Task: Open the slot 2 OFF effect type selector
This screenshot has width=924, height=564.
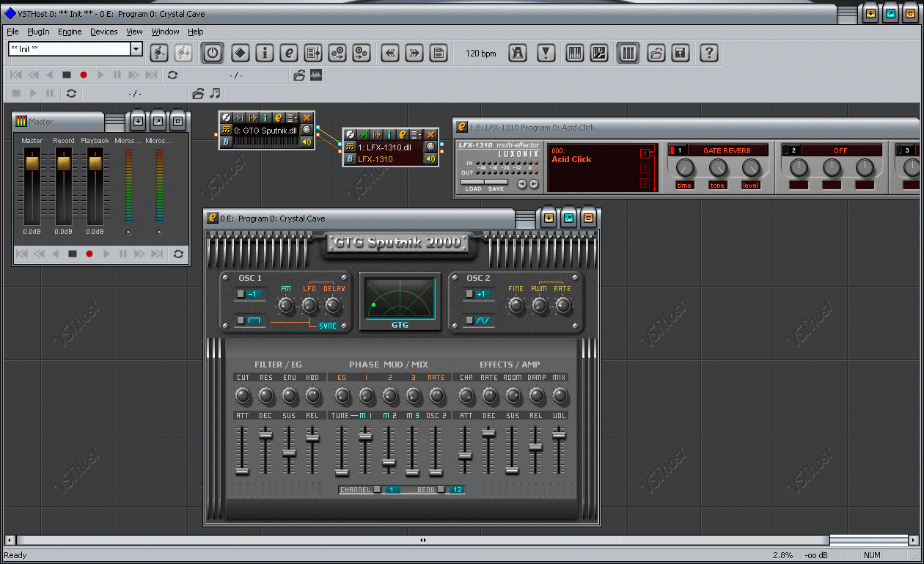Action: (x=840, y=150)
